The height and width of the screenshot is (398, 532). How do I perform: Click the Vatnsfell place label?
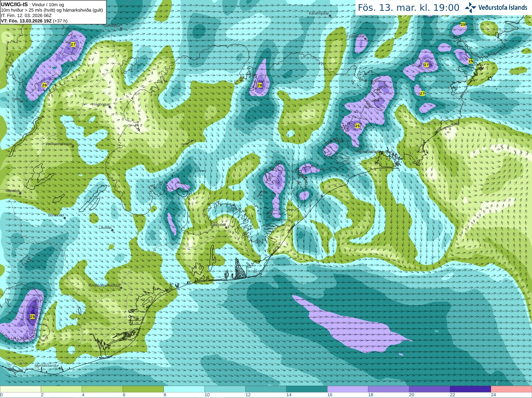click(x=12, y=191)
